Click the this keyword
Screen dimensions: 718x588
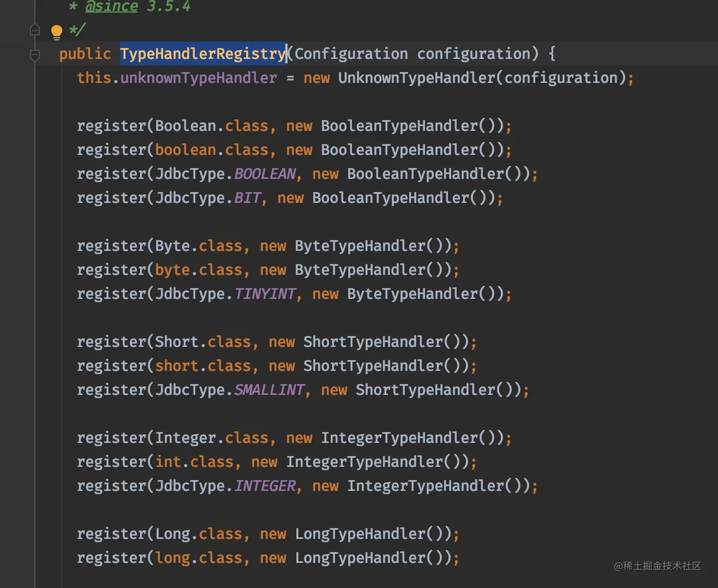click(94, 78)
